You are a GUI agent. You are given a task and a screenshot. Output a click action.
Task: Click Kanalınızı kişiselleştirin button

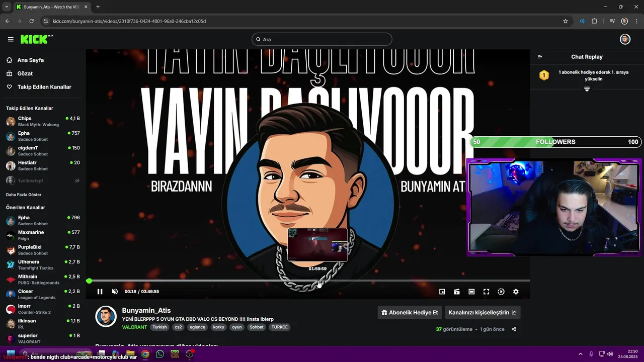[482, 312]
